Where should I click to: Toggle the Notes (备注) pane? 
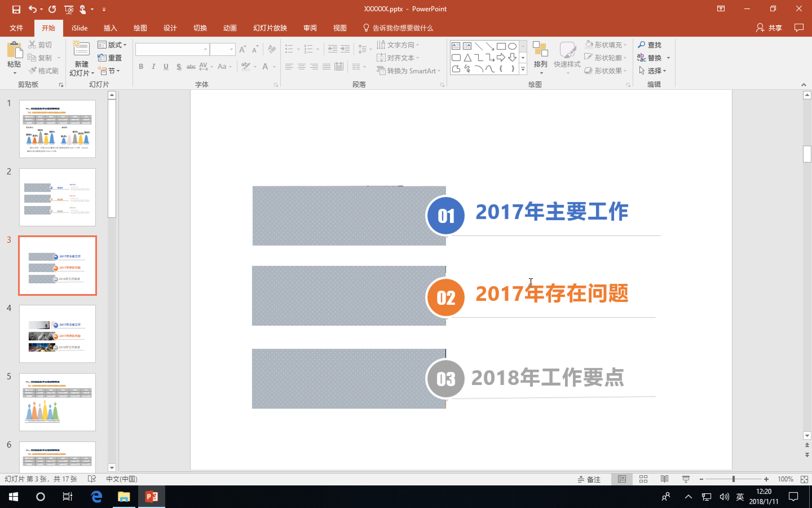pos(589,479)
